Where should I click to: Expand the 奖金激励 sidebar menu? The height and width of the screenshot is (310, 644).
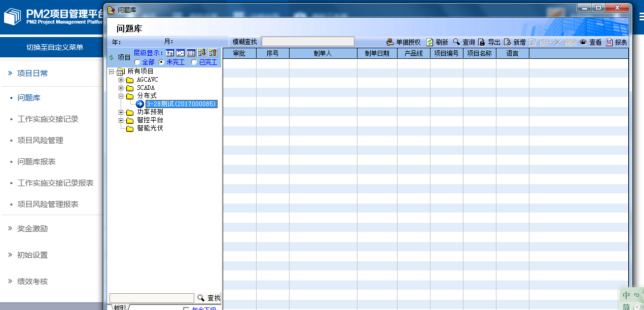(32, 228)
